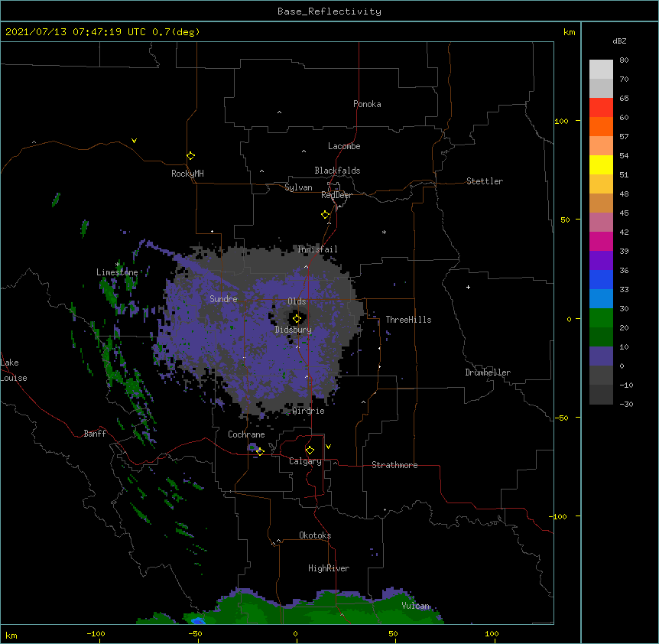
Task: Click the Cochrane town label
Action: 246,434
